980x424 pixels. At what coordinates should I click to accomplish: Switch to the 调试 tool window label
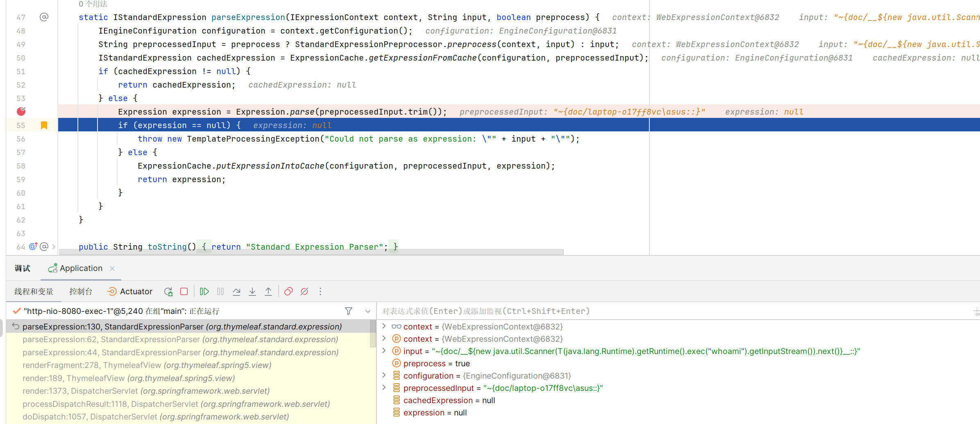(x=23, y=268)
